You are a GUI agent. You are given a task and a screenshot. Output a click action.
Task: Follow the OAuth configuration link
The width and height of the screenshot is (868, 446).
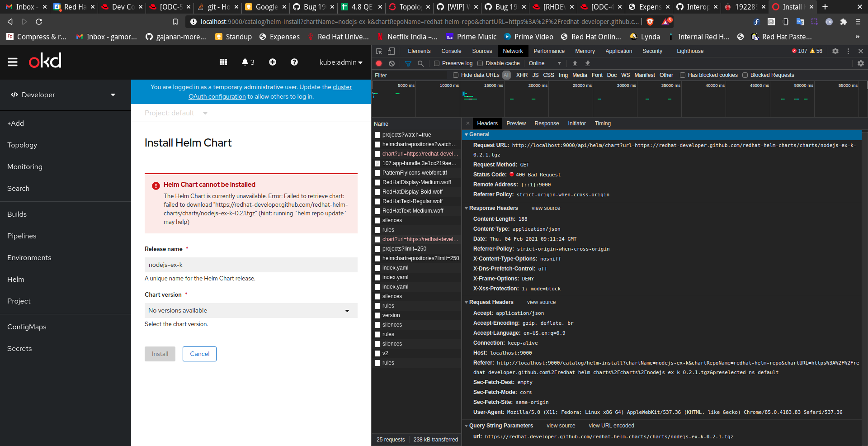pyautogui.click(x=217, y=96)
